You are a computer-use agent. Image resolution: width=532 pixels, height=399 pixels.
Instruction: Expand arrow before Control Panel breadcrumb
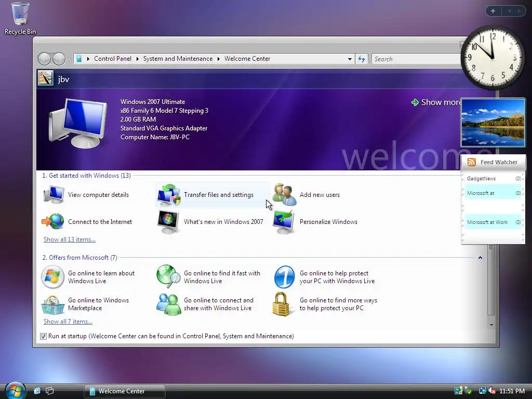click(x=88, y=59)
